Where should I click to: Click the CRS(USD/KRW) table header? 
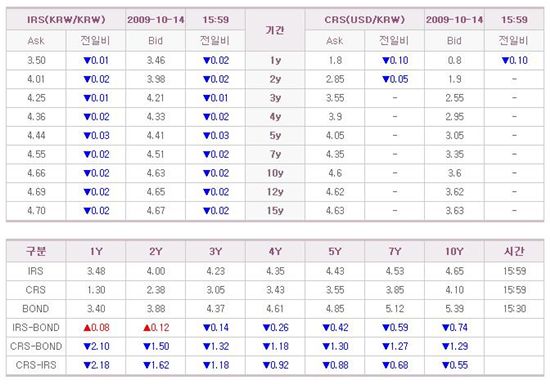pos(365,19)
